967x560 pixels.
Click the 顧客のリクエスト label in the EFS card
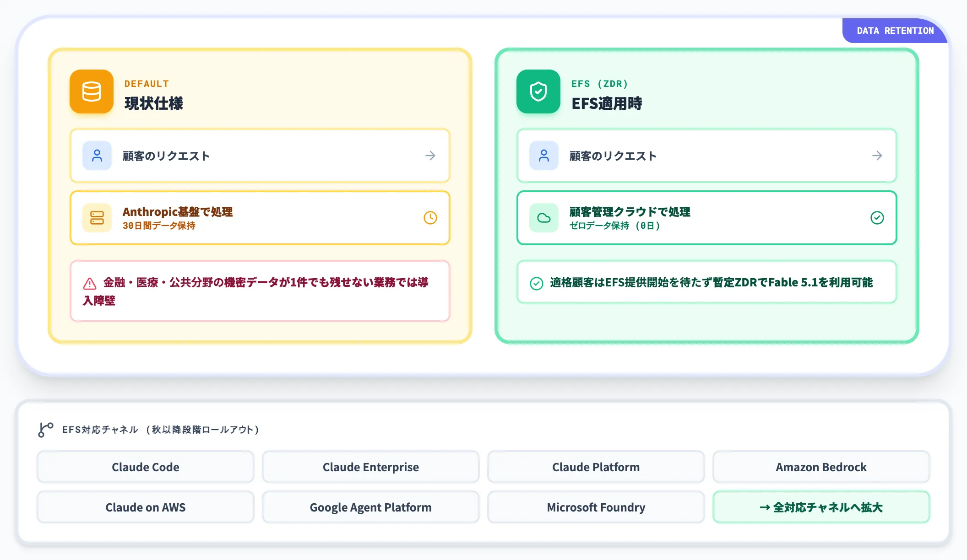pyautogui.click(x=613, y=156)
